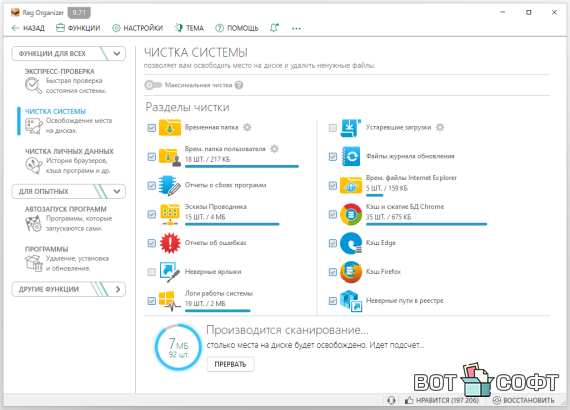Image resolution: width=570 pixels, height=410 pixels.
Task: Click gear next to Устаревшие загрузки
Action: tap(440, 127)
